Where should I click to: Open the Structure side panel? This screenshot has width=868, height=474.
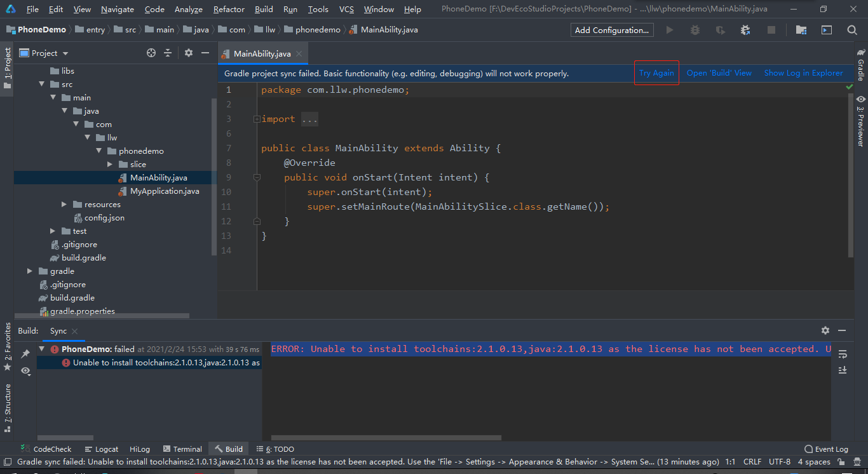tap(8, 408)
